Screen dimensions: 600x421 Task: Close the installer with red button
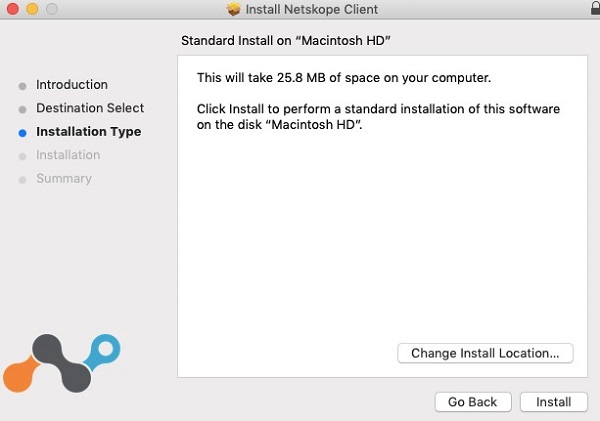click(11, 9)
